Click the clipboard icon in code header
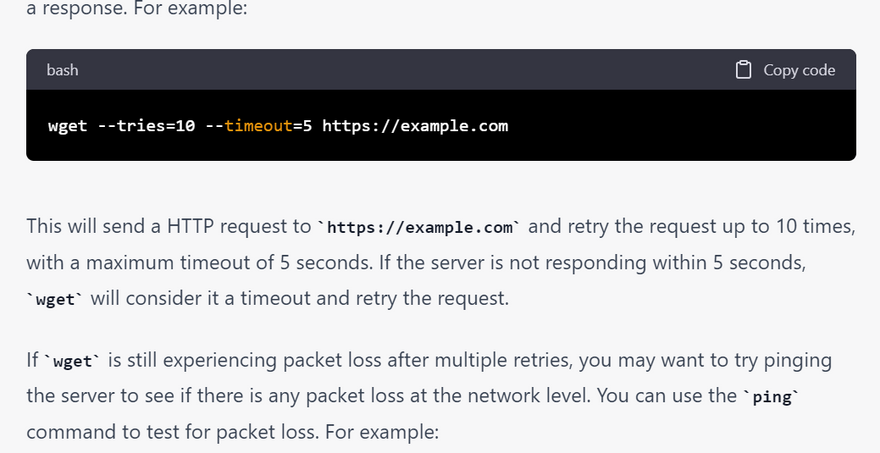The width and height of the screenshot is (880, 453). pyautogui.click(x=743, y=70)
